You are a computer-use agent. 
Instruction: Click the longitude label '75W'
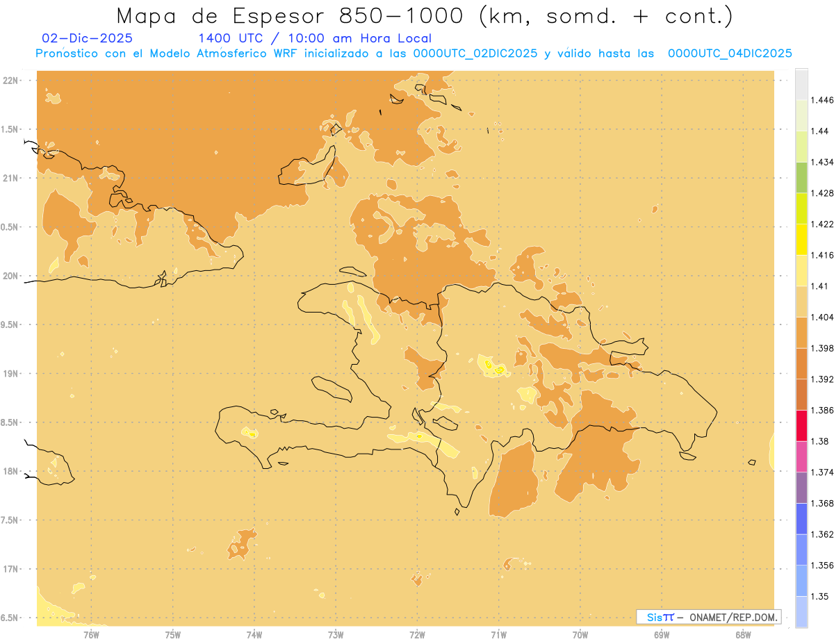[173, 634]
